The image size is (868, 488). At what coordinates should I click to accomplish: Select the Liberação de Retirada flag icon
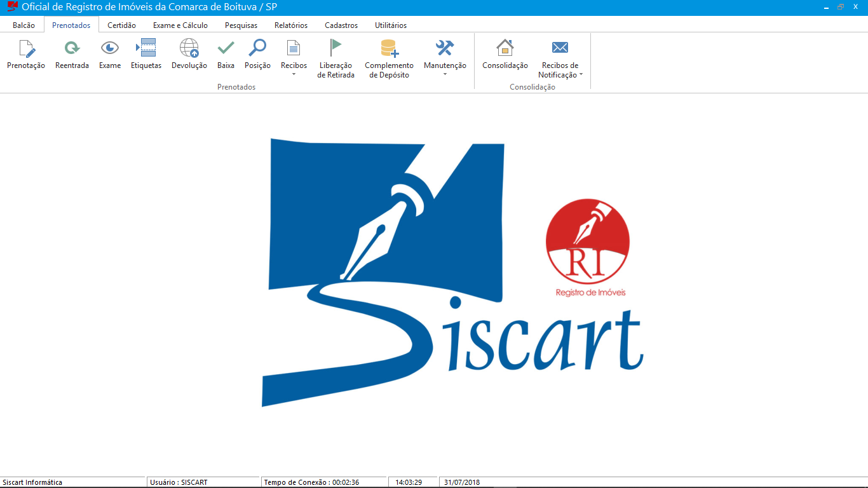point(336,48)
